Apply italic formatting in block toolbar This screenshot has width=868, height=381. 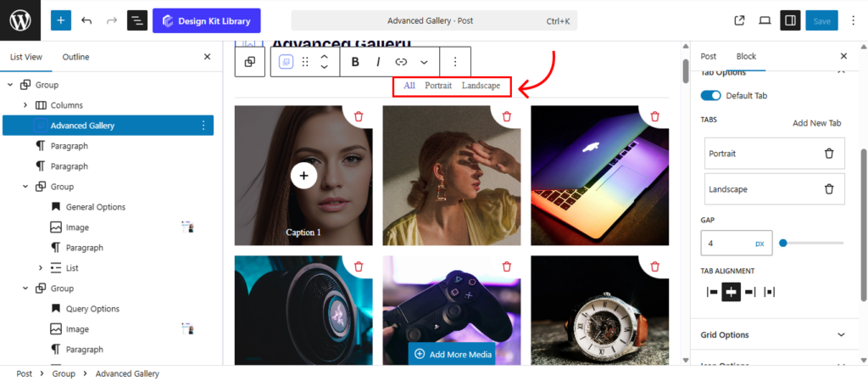tap(378, 62)
